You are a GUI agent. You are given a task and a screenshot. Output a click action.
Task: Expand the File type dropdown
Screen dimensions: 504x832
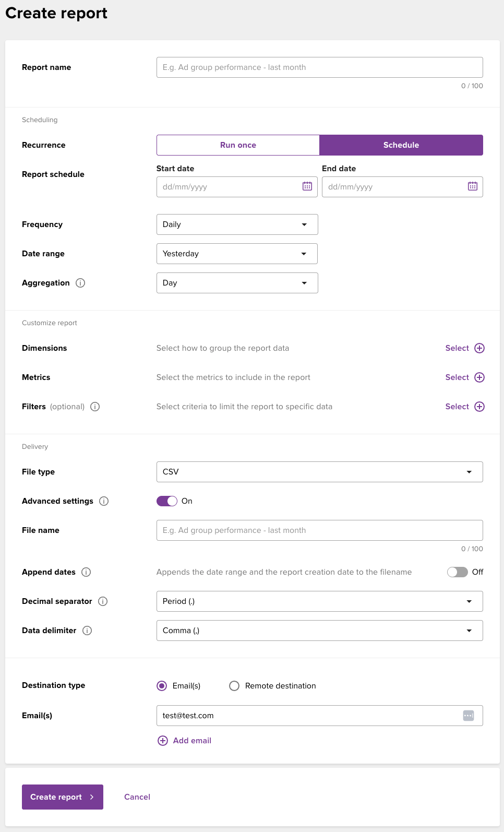tap(319, 472)
